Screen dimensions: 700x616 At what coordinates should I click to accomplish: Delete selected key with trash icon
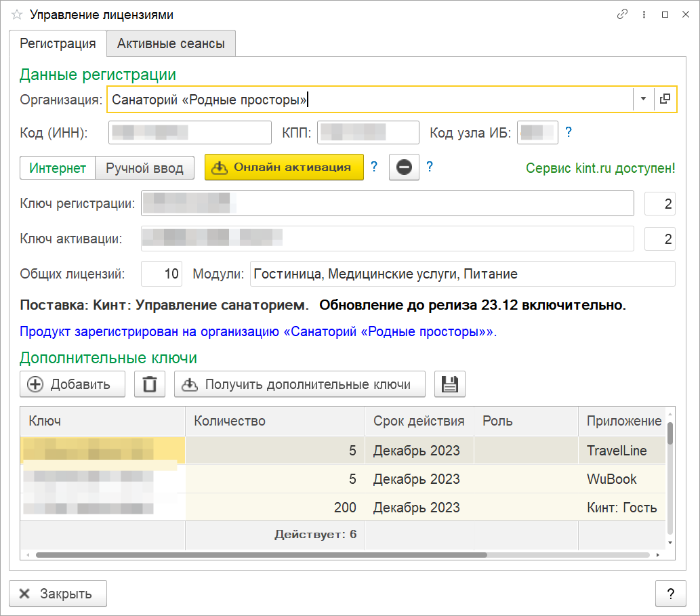click(150, 384)
